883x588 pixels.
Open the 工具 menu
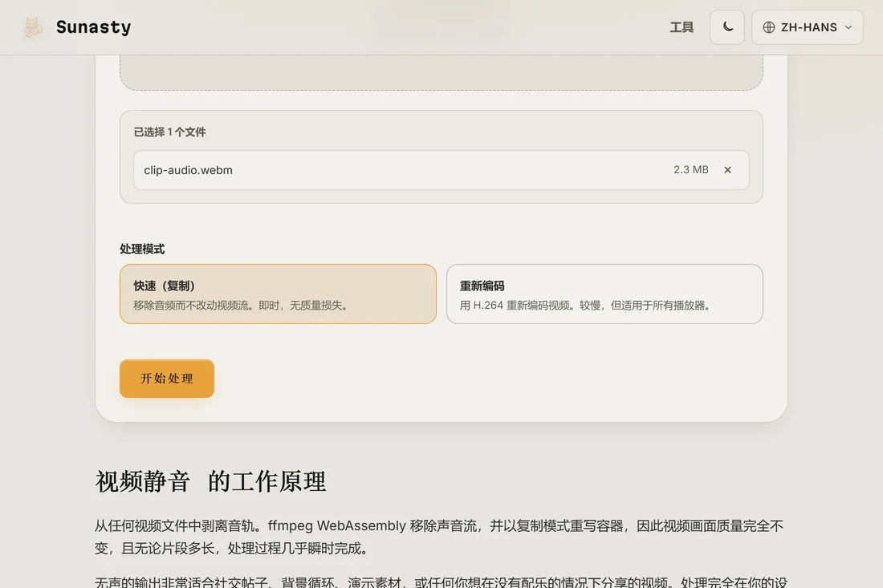[682, 27]
